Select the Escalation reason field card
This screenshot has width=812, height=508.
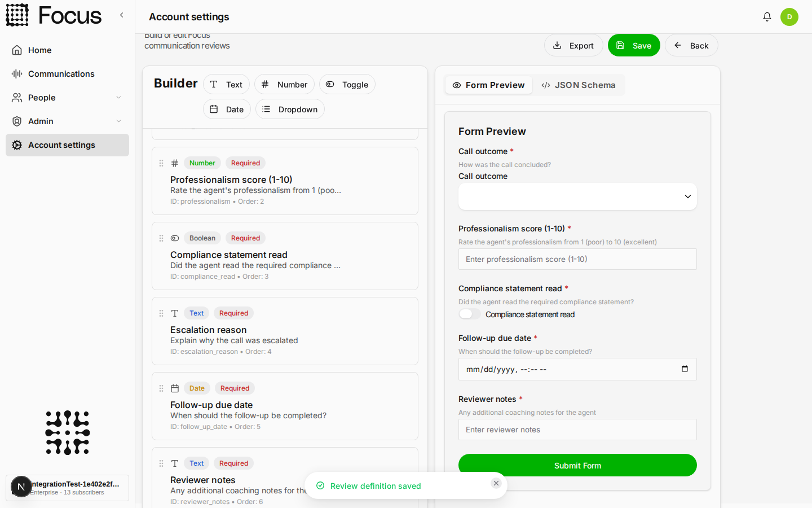click(285, 331)
